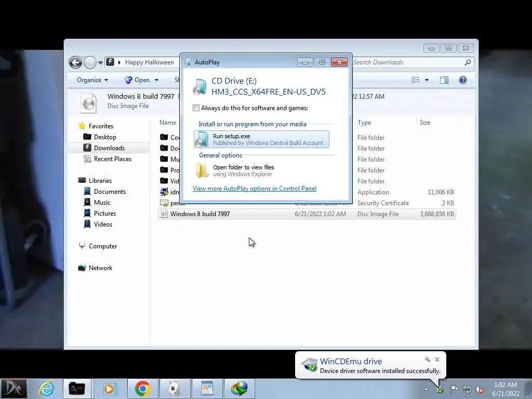Sort by the Size column header
Image resolution: width=532 pixels, height=399 pixels.
tap(425, 123)
